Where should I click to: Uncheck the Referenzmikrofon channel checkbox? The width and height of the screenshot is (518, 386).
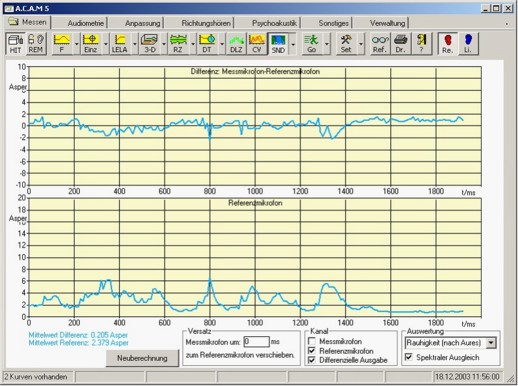[312, 351]
